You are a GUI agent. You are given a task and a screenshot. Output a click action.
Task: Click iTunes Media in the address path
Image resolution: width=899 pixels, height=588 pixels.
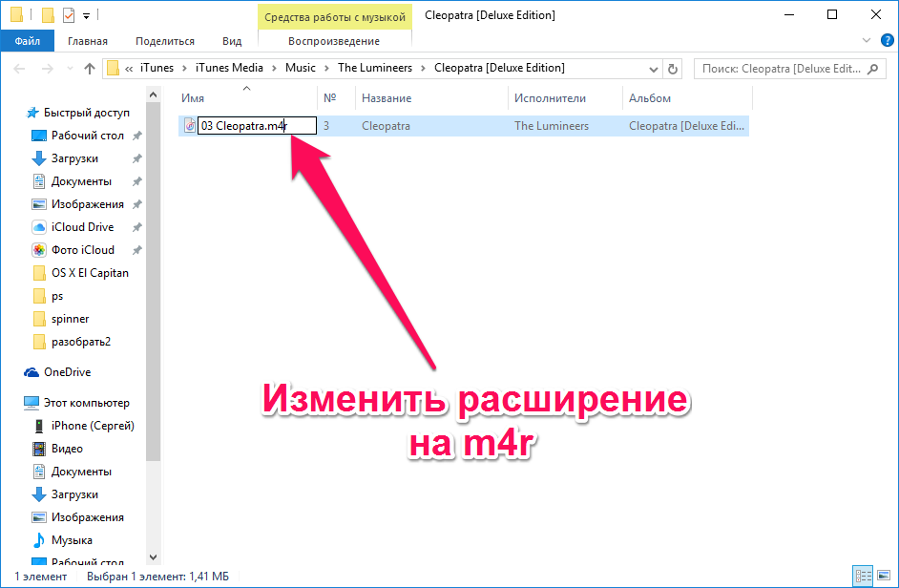pos(229,68)
